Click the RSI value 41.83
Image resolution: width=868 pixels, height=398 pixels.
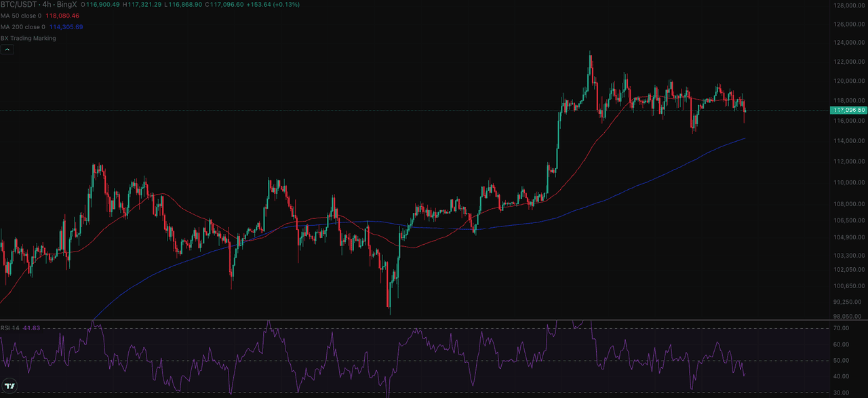click(x=31, y=328)
